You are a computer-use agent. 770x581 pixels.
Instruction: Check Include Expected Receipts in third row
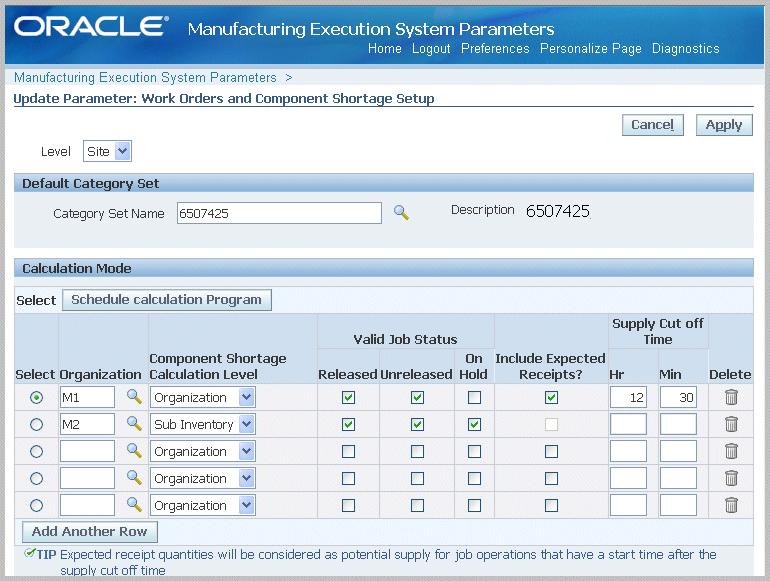coord(551,451)
